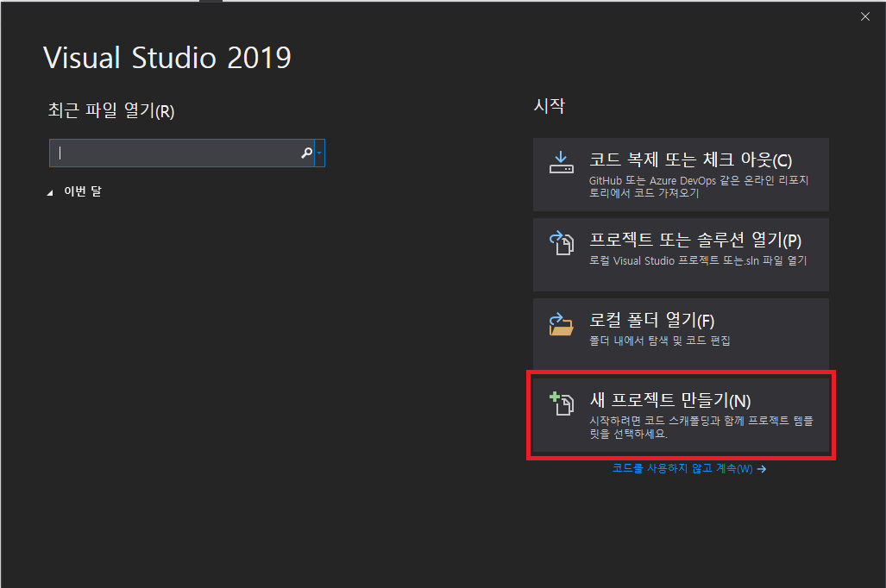The width and height of the screenshot is (886, 588).
Task: Follow 코드를 사용하지 않고 계속(W) link
Action: tap(682, 468)
